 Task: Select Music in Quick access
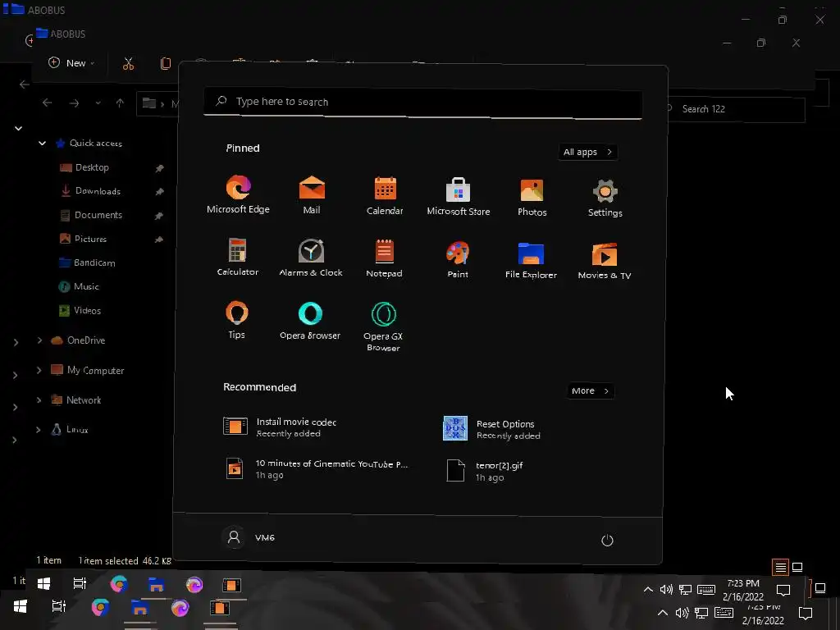click(79, 286)
